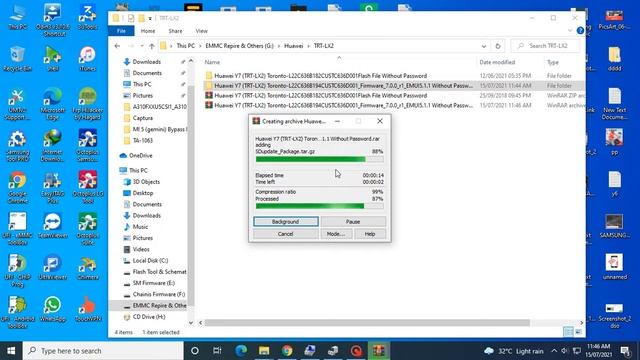Open volume control in system tray
The image size is (640, 360).
(x=565, y=351)
